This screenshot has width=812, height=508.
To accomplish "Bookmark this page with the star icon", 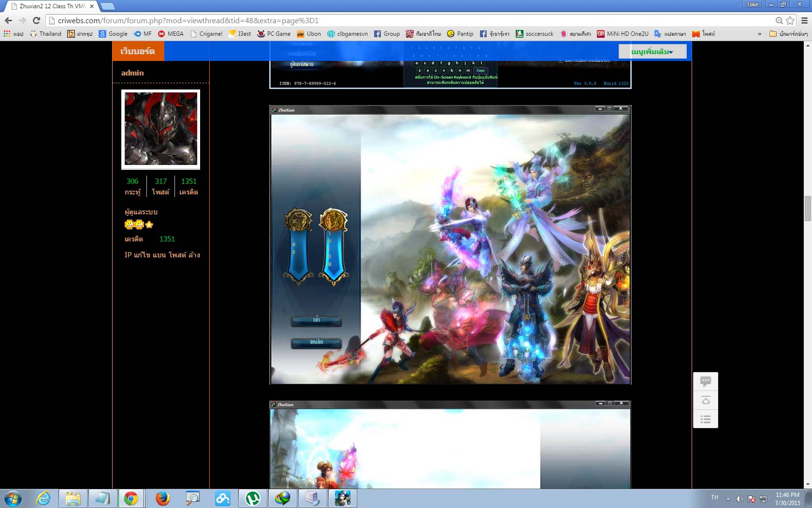I will tap(790, 20).
